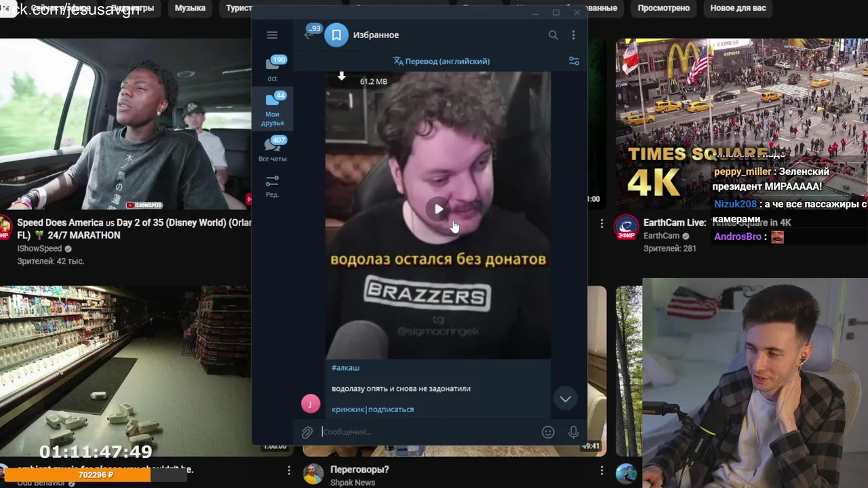Open the Просмотрено filter chip
This screenshot has width=868, height=488.
point(663,8)
